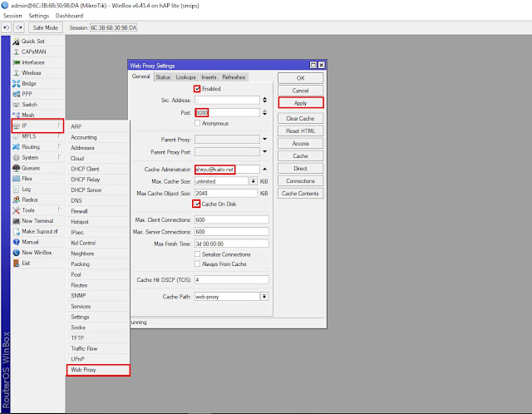The height and width of the screenshot is (414, 532).
Task: Open the Bridge icon entry
Action: coord(16,83)
